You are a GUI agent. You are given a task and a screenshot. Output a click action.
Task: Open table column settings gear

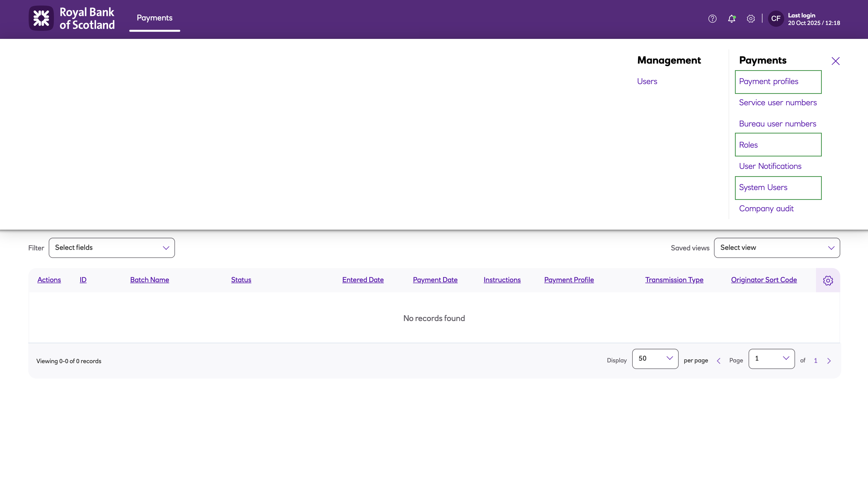[x=828, y=280]
